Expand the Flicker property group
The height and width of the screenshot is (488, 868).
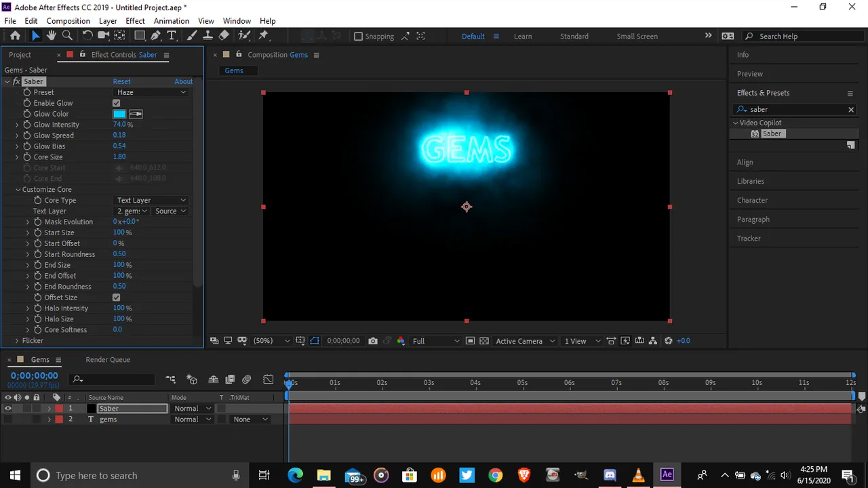[x=17, y=341]
